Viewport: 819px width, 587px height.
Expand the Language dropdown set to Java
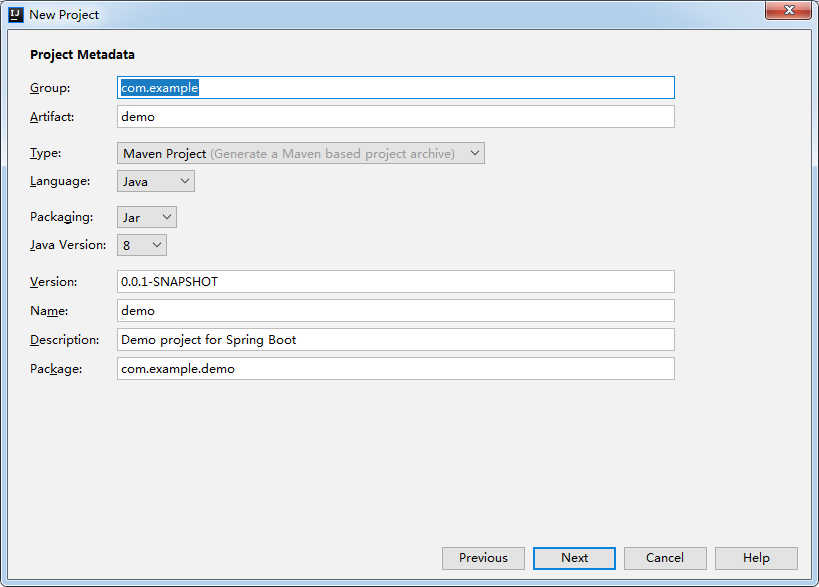point(156,181)
